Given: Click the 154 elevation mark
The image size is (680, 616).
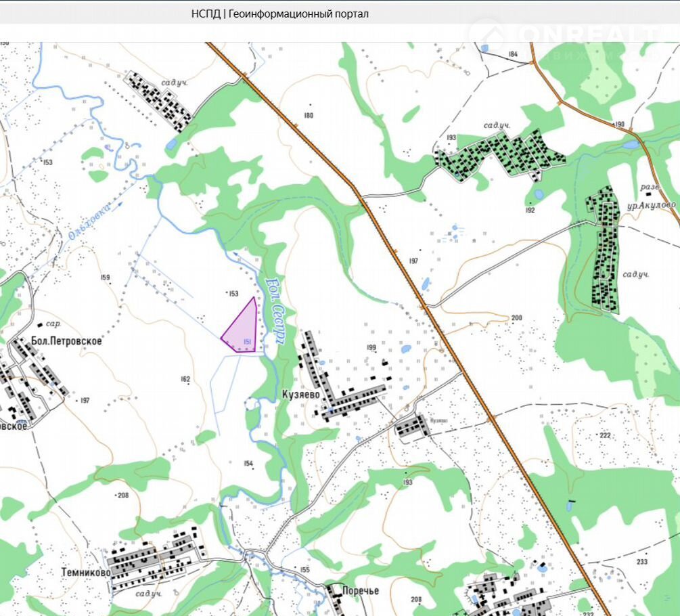Looking at the screenshot, I should coord(248,463).
